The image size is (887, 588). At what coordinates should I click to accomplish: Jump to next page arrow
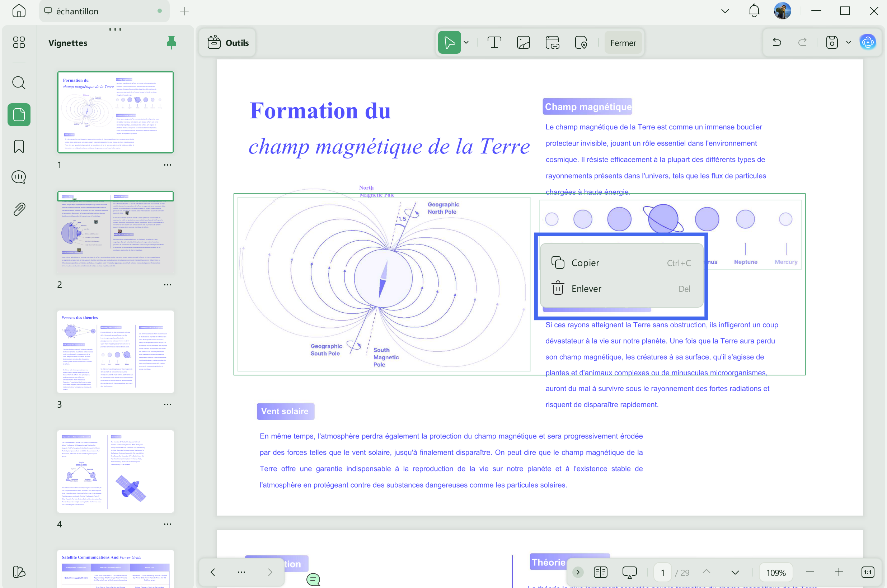736,572
